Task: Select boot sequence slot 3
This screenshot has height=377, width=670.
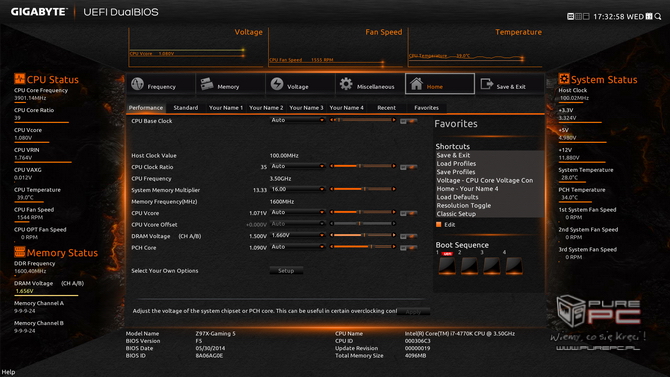Action: point(491,265)
